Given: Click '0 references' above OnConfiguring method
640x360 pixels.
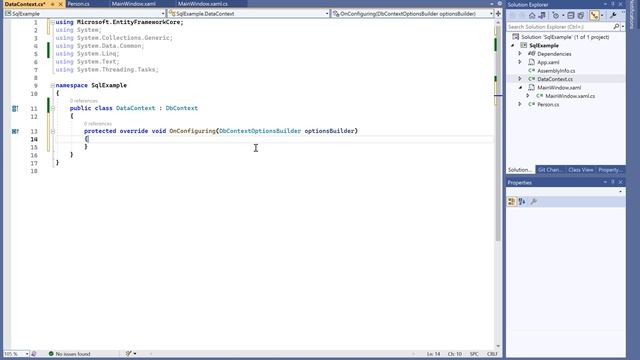Looking at the screenshot, I should pos(98,124).
